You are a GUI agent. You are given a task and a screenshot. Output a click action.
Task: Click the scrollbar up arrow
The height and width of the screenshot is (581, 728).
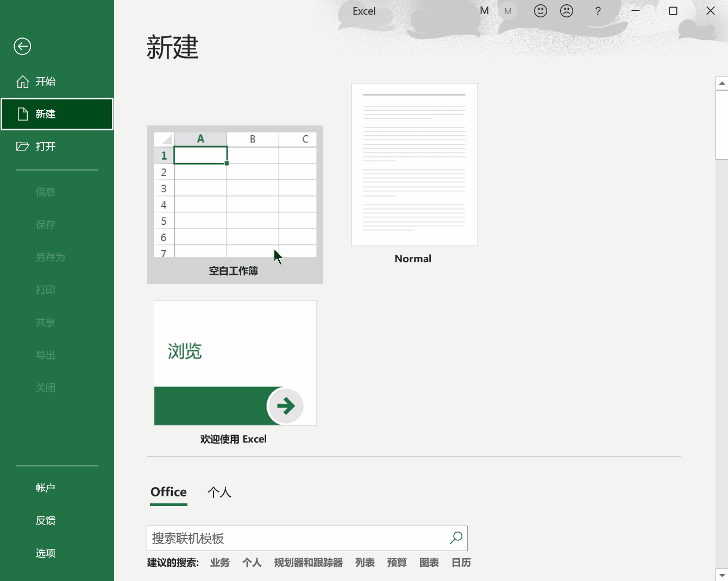coord(722,83)
